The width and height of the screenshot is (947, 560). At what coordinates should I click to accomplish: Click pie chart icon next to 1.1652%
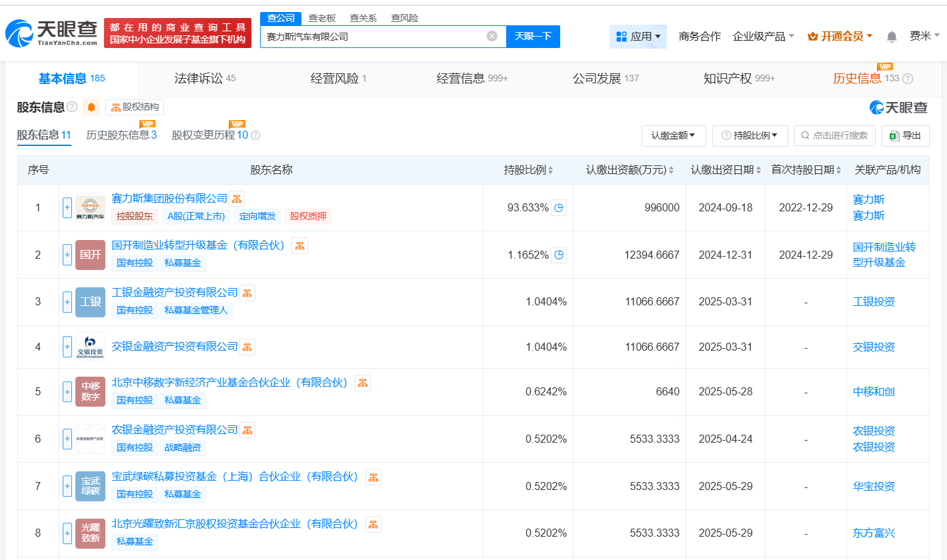coord(559,255)
